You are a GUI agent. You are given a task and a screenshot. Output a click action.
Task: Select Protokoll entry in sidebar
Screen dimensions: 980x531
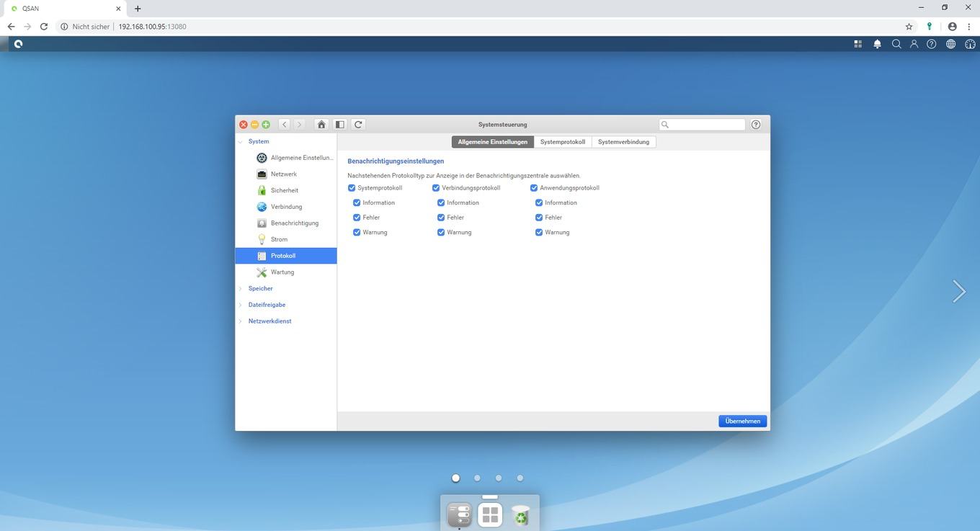pos(286,256)
